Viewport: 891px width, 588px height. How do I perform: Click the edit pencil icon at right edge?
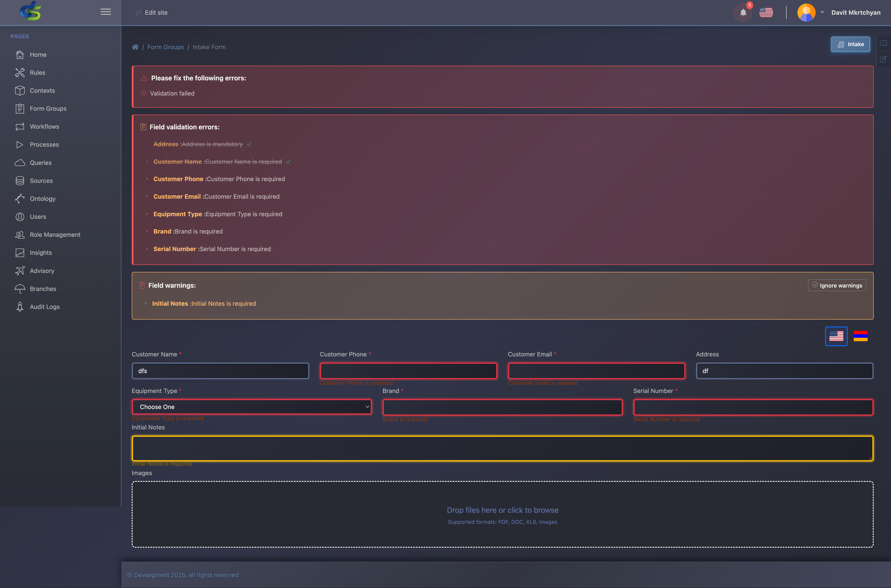click(883, 59)
